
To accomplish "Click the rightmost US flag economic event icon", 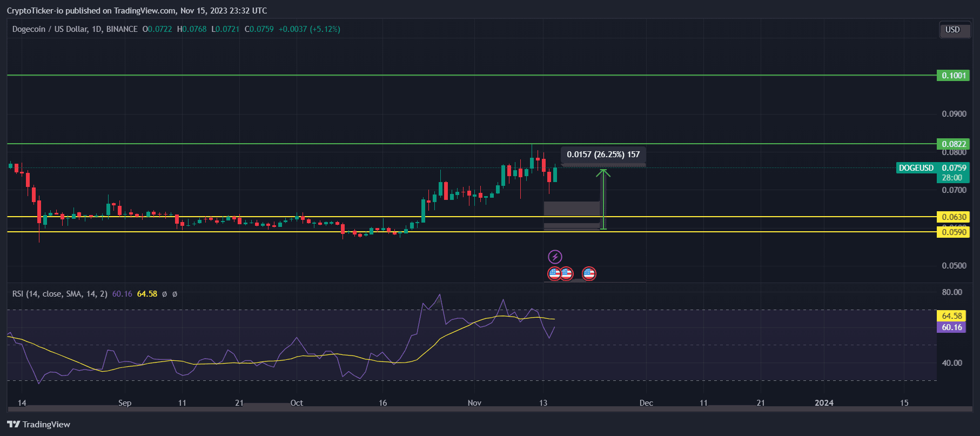I will (x=589, y=274).
